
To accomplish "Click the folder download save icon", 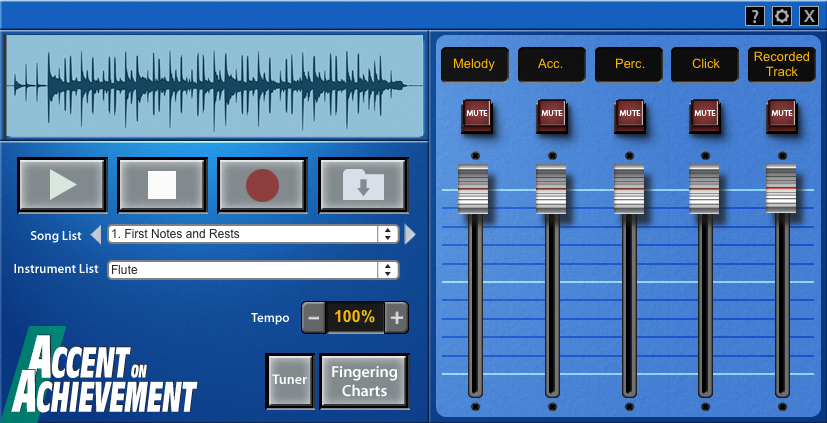I will coord(363,185).
